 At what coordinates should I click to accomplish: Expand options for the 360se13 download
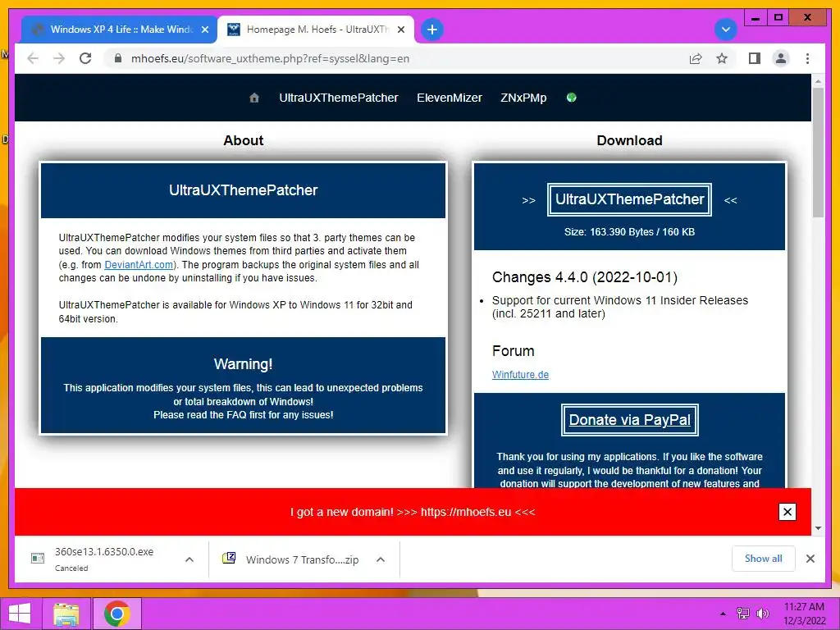click(x=189, y=559)
